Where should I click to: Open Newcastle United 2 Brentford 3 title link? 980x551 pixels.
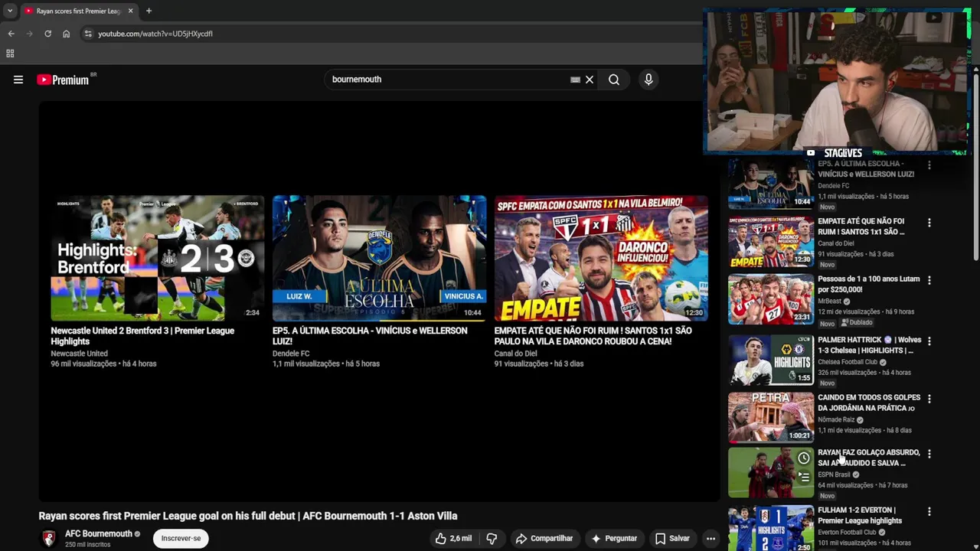142,336
